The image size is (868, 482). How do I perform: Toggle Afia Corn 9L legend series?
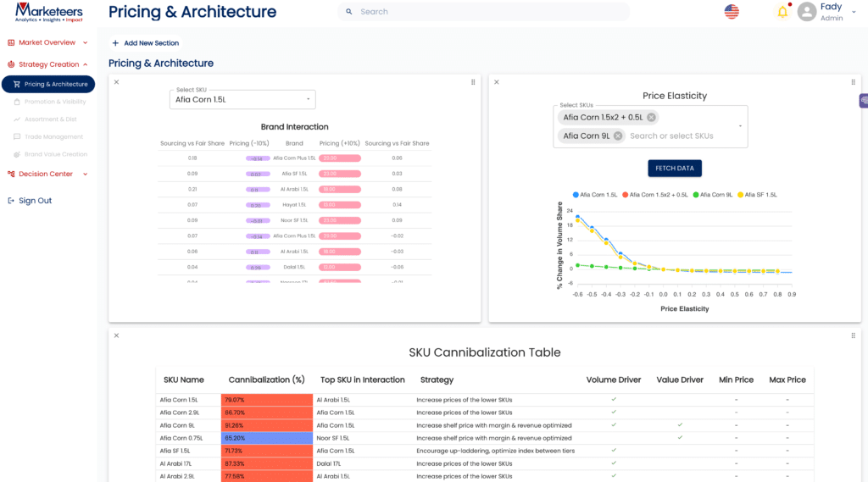coord(714,195)
